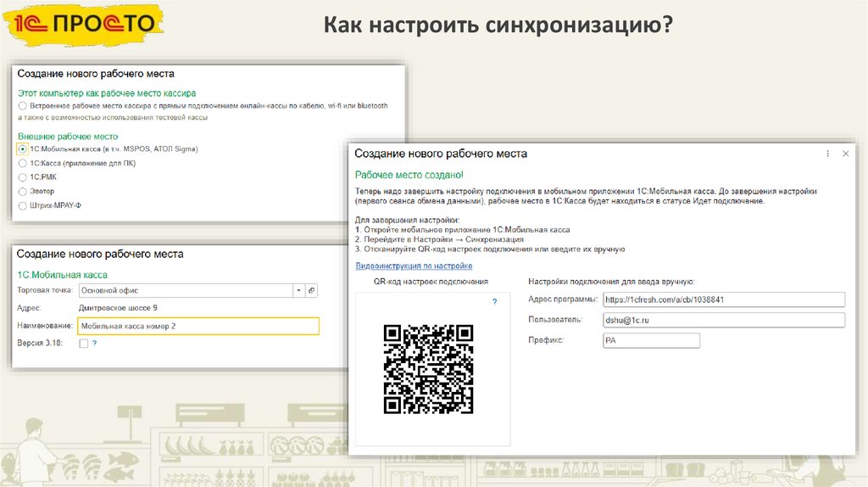Click the Адрес программы field

(723, 299)
